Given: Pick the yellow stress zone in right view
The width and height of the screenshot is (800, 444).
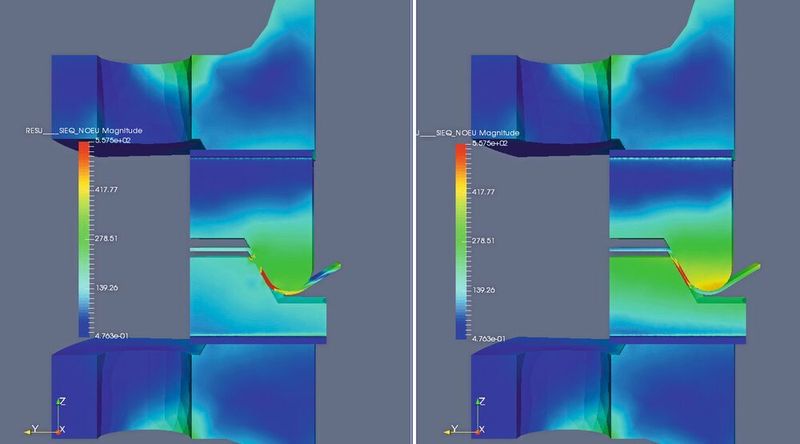Looking at the screenshot, I should pyautogui.click(x=711, y=283).
